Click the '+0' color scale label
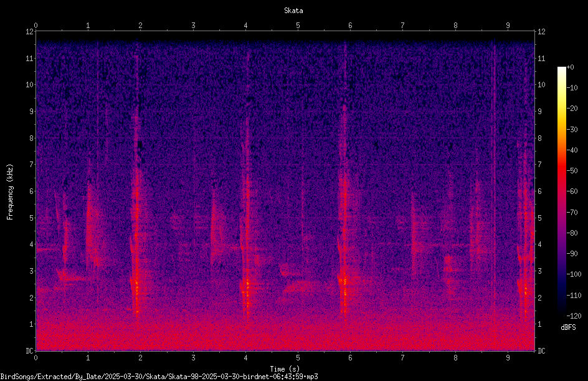Image resolution: width=588 pixels, height=381 pixels. (x=571, y=67)
